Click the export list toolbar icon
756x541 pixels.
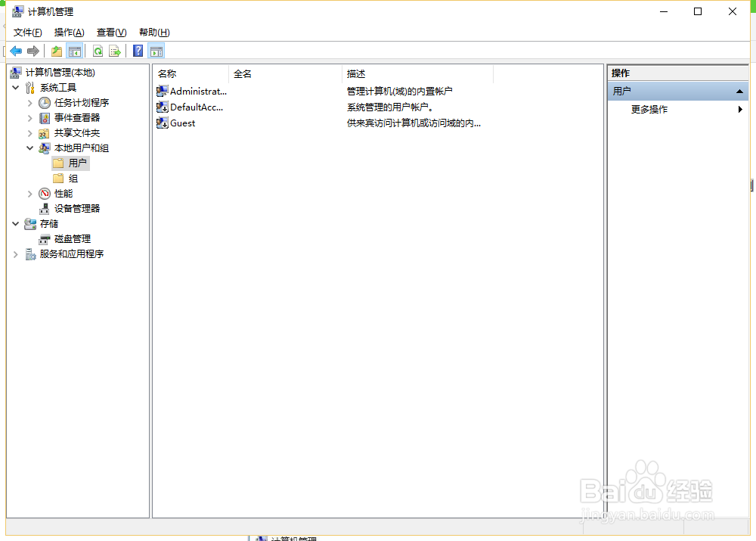(115, 51)
